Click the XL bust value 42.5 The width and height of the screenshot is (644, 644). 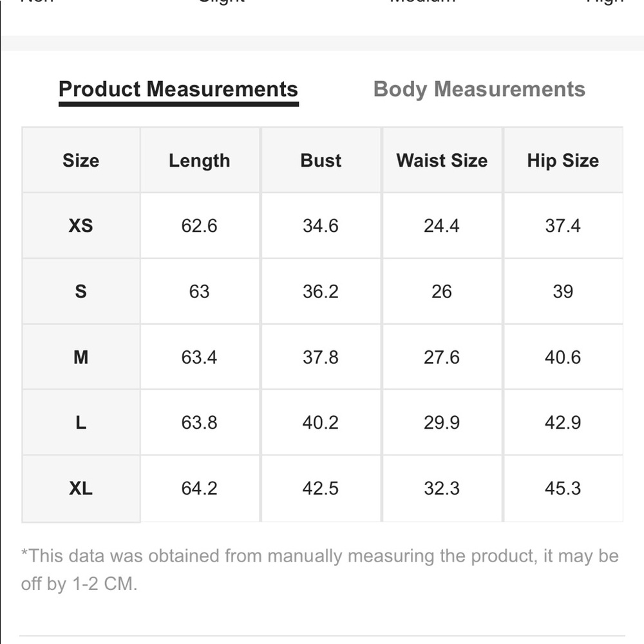[x=321, y=488]
